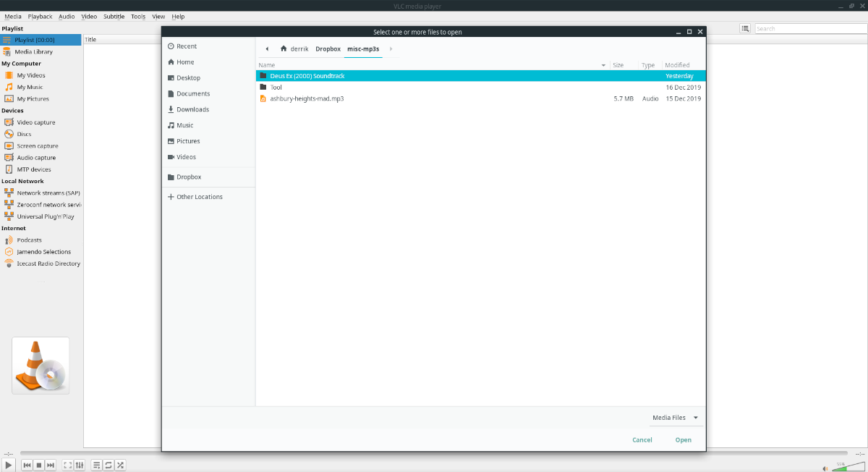The height and width of the screenshot is (472, 868).
Task: Adjust the volume slider
Action: (x=846, y=467)
